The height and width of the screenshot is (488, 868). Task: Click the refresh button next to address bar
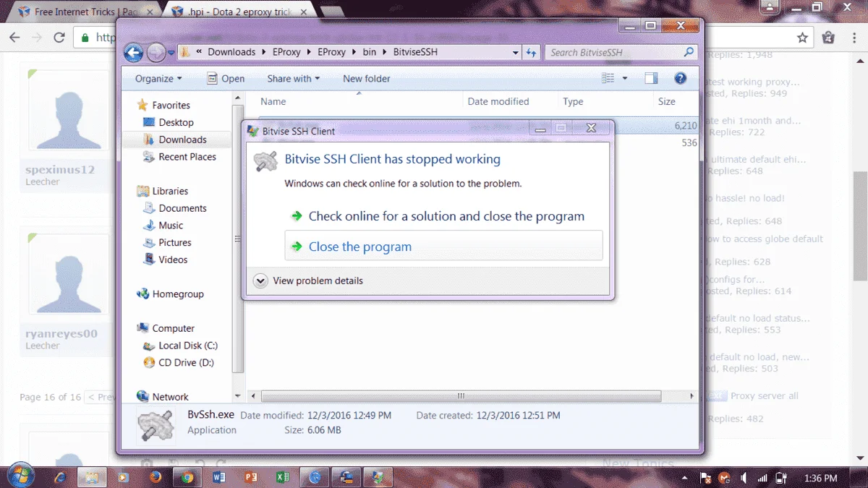coord(531,52)
